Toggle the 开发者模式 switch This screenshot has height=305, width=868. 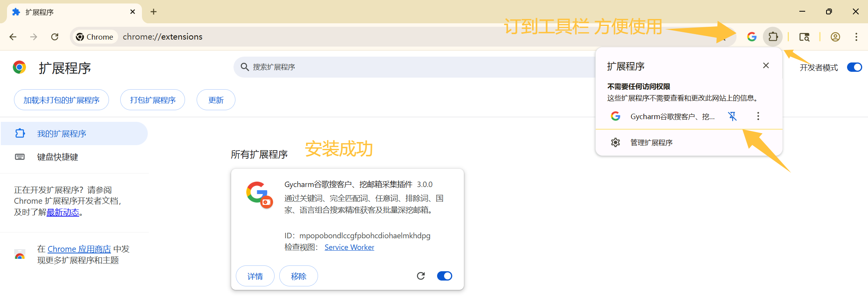click(854, 67)
